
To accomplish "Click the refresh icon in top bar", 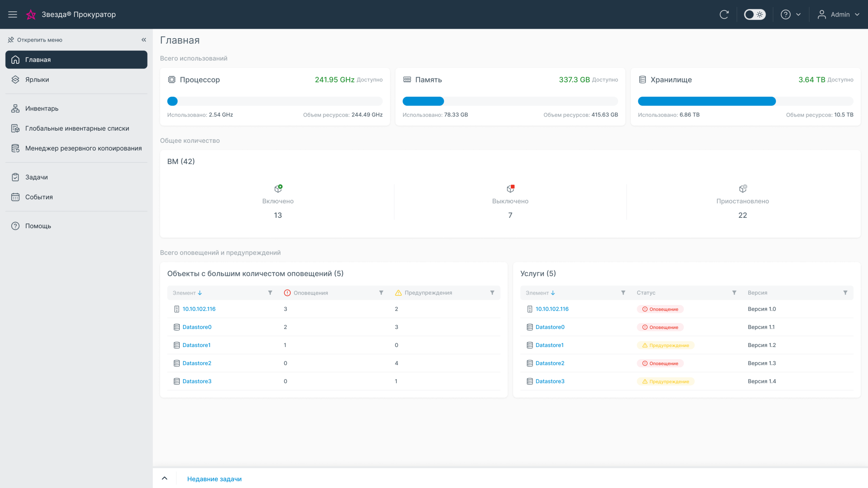I will point(724,14).
